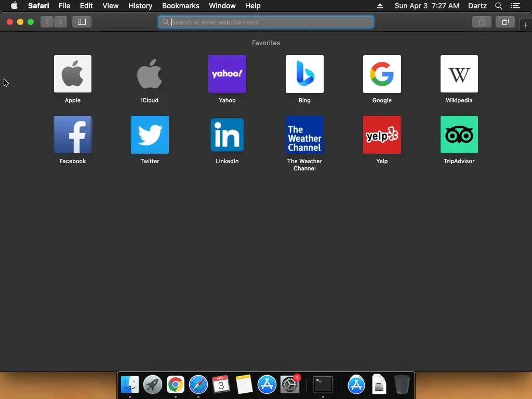Open the Bookmarks menu
This screenshot has height=399, width=532.
pos(180,6)
